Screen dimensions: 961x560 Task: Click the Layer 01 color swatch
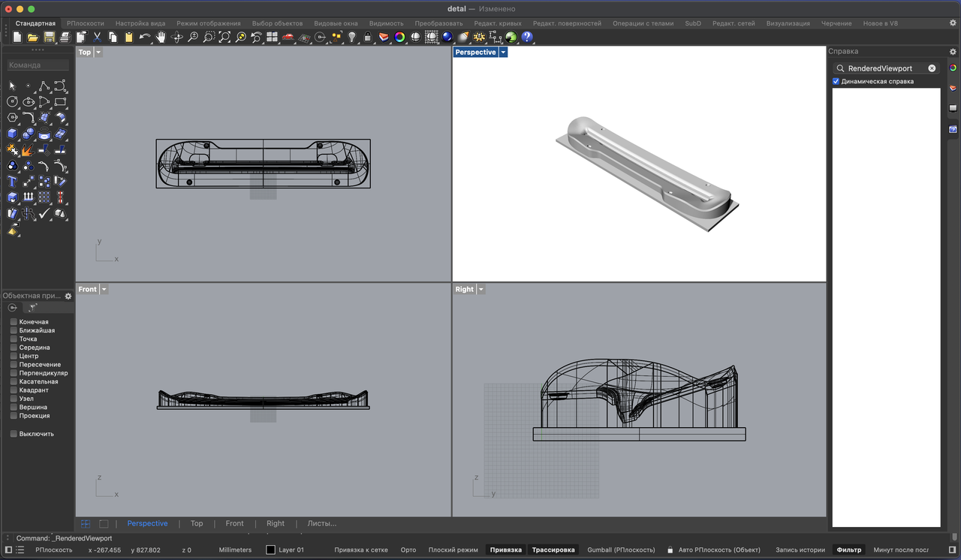pyautogui.click(x=270, y=549)
